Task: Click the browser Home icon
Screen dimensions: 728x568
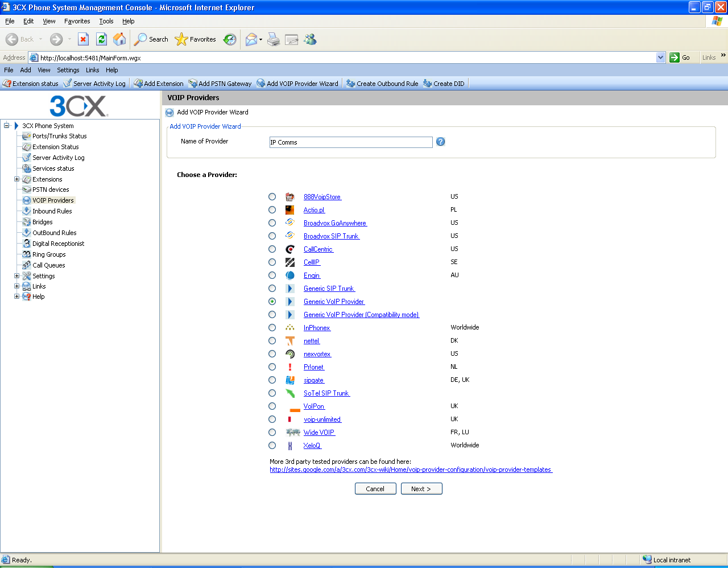Action: [119, 39]
